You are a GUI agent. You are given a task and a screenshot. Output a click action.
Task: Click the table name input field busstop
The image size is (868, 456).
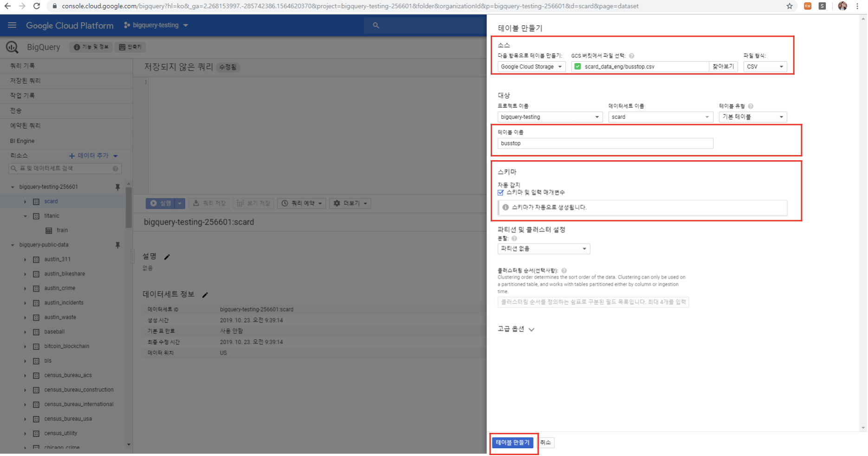click(x=605, y=143)
